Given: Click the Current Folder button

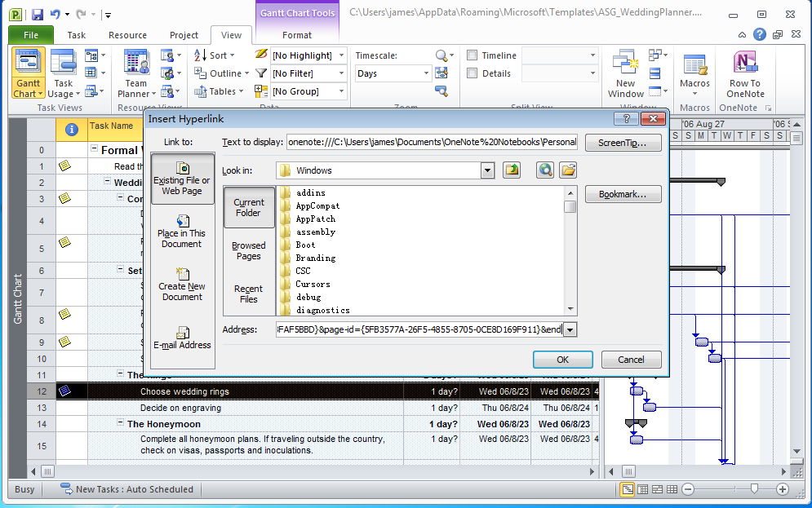Looking at the screenshot, I should [249, 207].
